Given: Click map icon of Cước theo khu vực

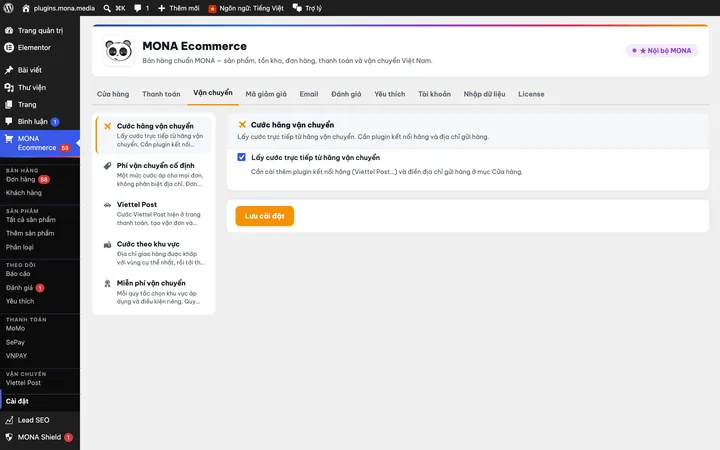Looking at the screenshot, I should tap(107, 244).
